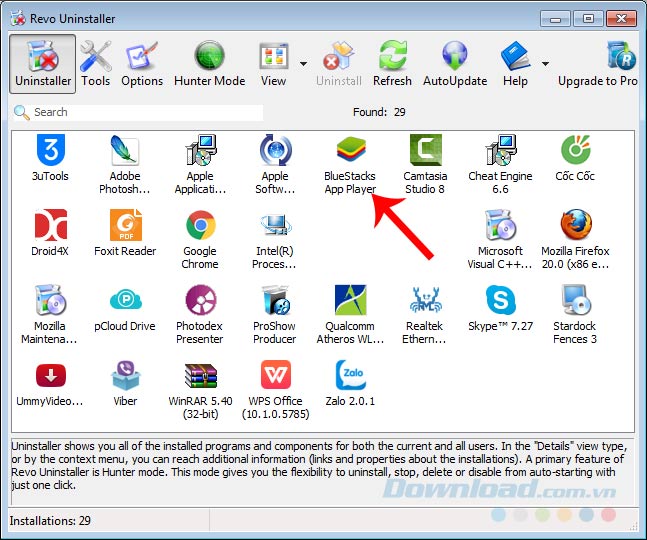Refresh the installed programs list
This screenshot has width=647, height=540.
(x=392, y=64)
